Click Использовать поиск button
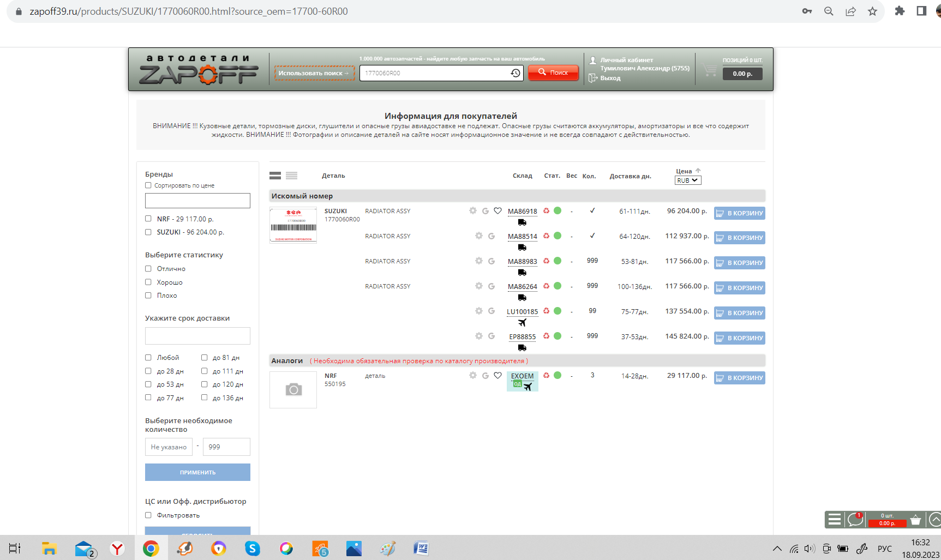The image size is (941, 560). [x=314, y=73]
